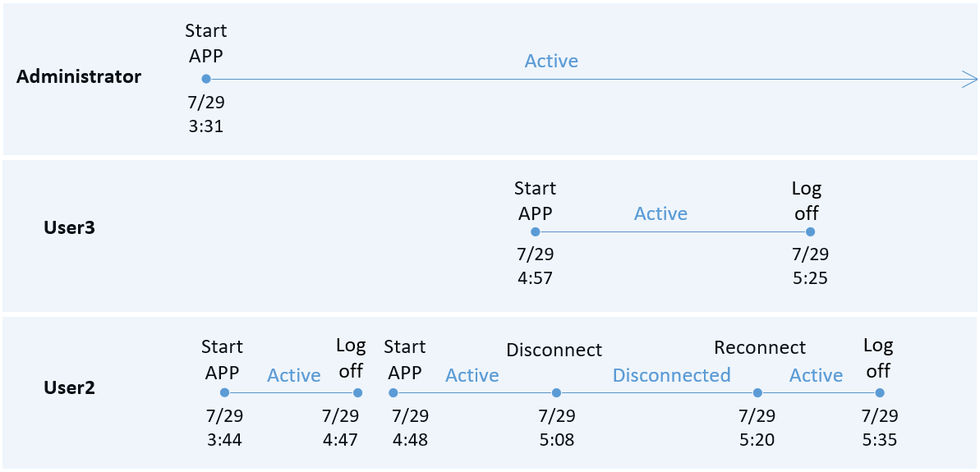Click the Reconnect text above User2 timeline
This screenshot has width=980, height=472.
click(x=759, y=347)
